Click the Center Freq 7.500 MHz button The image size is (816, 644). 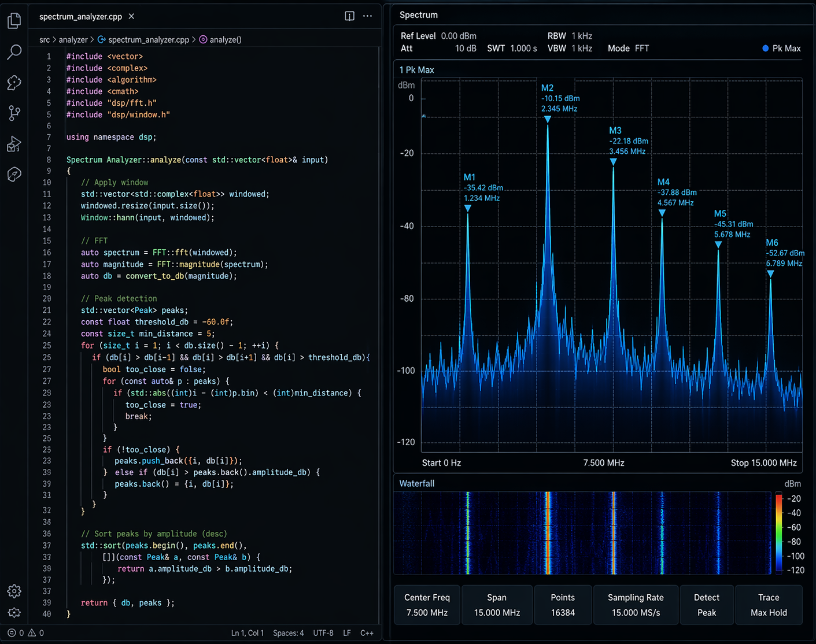427,605
